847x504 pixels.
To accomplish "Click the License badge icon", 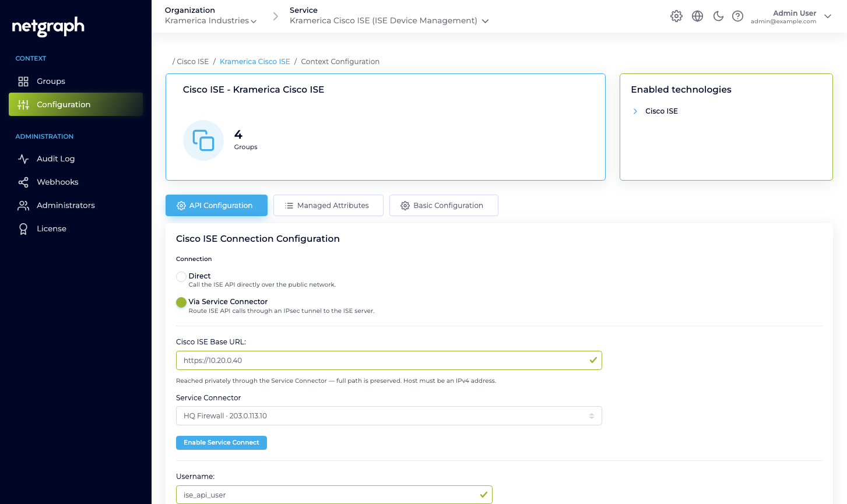I will coord(23,228).
